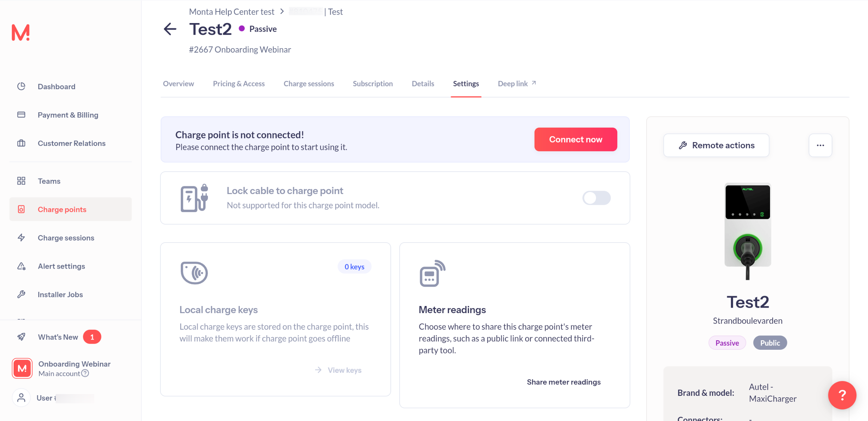
Task: Toggle the Lock cable to charge point switch
Action: 596,198
